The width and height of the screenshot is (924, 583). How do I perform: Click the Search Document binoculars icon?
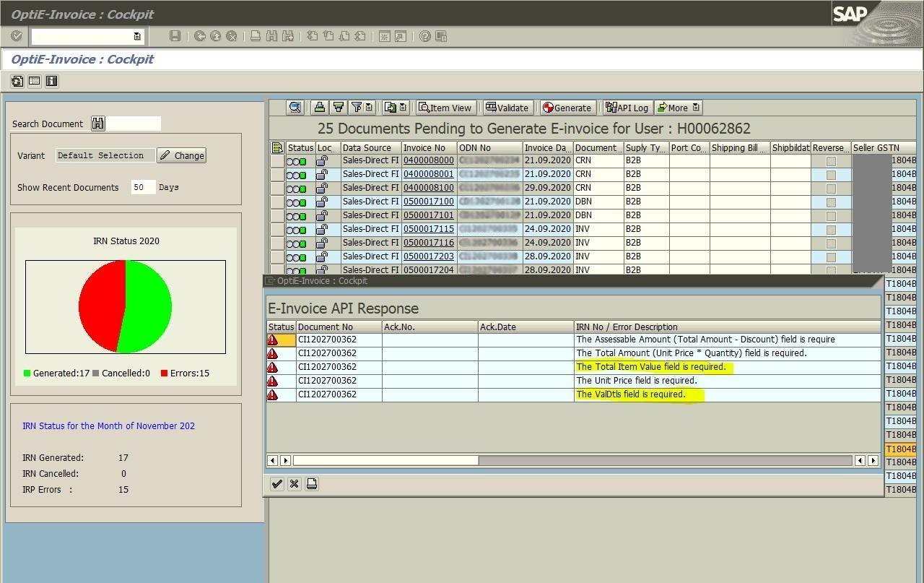98,124
